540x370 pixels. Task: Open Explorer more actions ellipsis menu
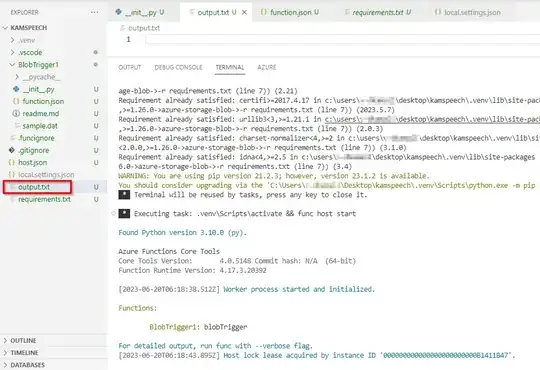[94, 12]
